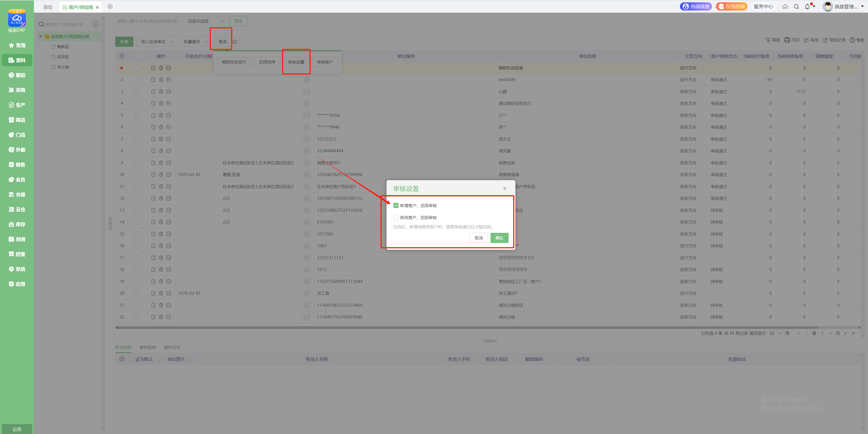
Task: Click the 充值续费 button
Action: coord(696,6)
